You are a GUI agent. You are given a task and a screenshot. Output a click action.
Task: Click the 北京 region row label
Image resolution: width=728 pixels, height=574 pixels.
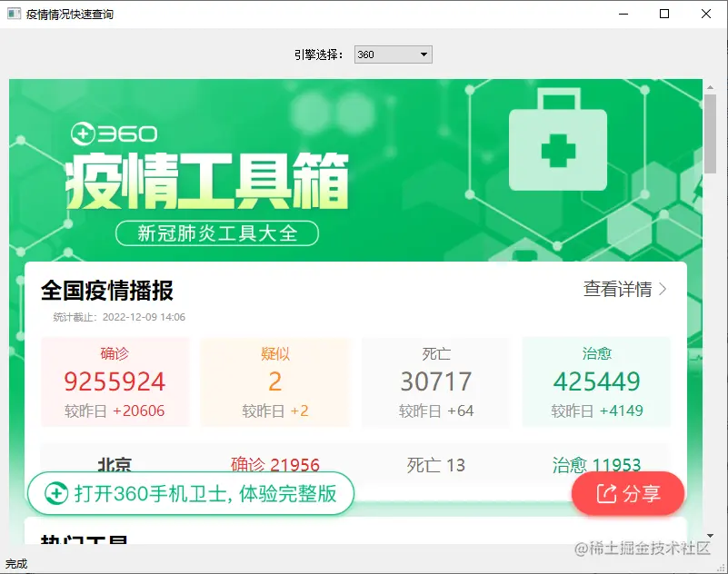[x=115, y=464]
